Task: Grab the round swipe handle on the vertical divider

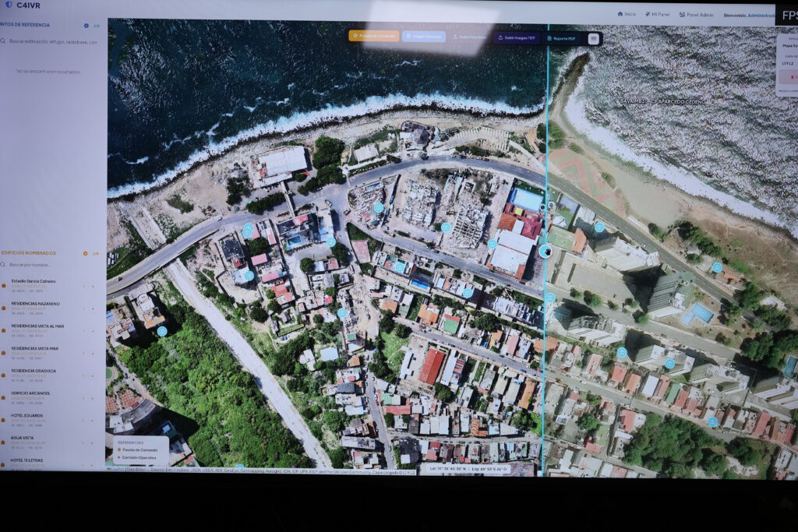Action: point(545,251)
